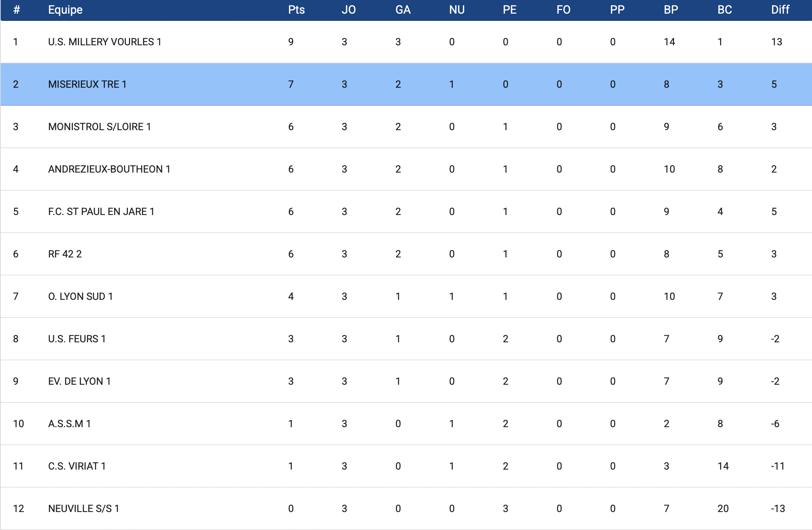The image size is (812, 530).
Task: Select NEUVILLE S/S 1 team
Action: point(84,509)
